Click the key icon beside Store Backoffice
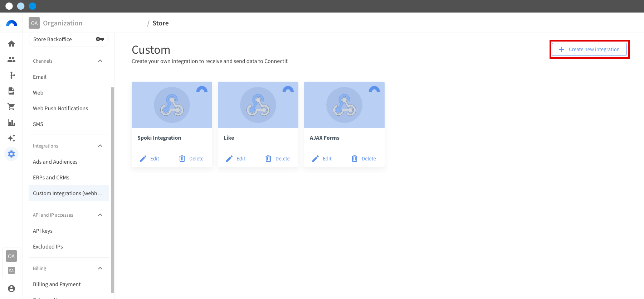 (x=100, y=39)
